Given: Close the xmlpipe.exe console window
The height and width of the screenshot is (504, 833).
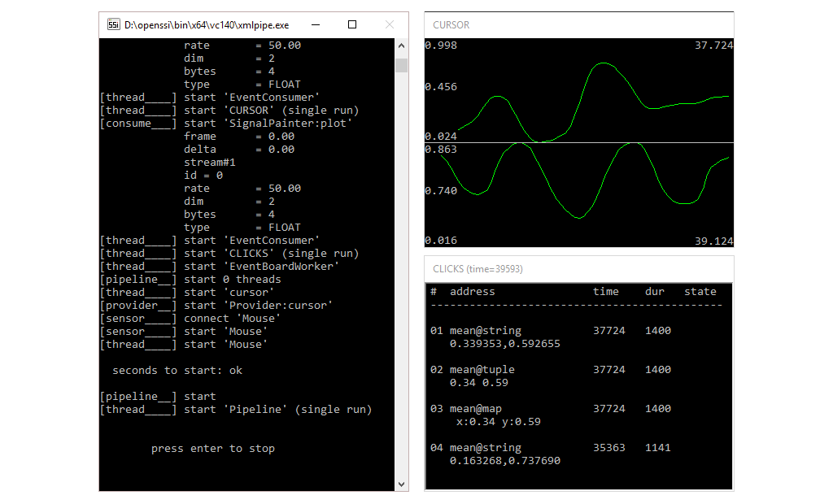Looking at the screenshot, I should click(x=390, y=24).
